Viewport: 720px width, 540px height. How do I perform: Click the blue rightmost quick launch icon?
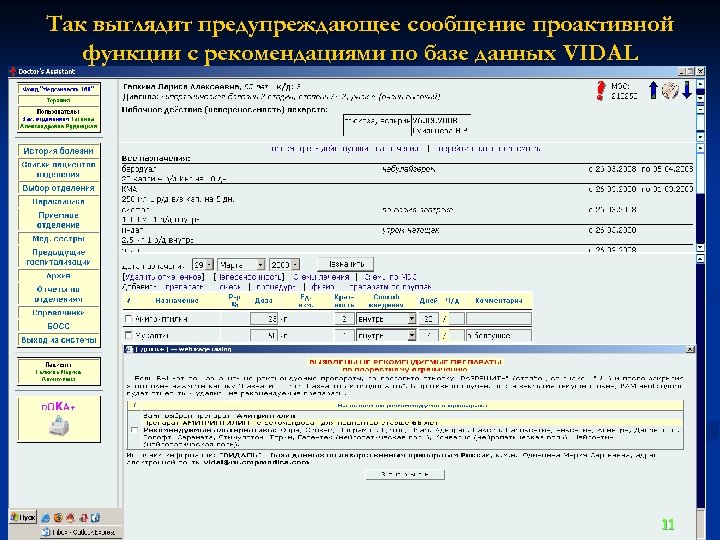95,518
